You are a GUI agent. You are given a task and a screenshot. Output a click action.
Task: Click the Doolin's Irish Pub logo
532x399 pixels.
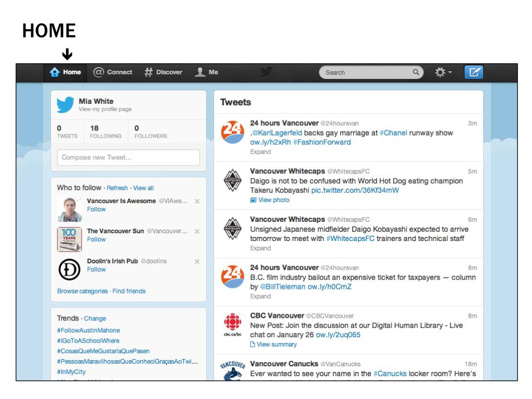coord(69,270)
